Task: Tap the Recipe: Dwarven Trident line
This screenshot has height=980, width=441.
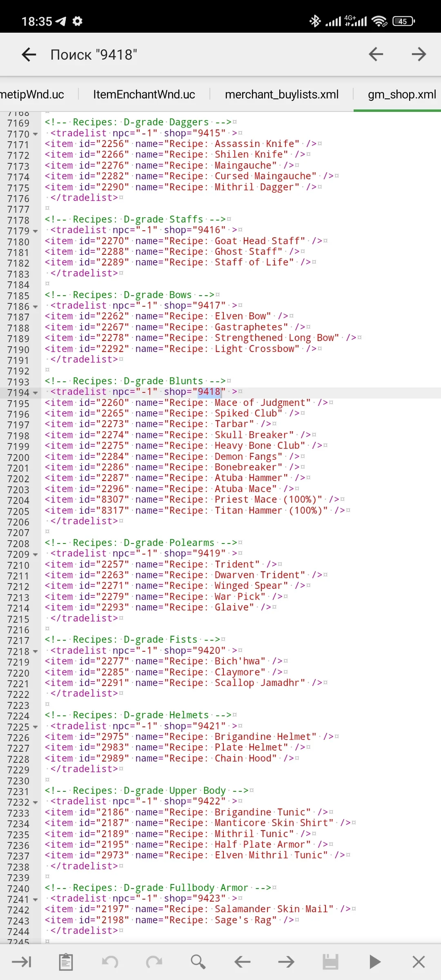Action: 186,575
